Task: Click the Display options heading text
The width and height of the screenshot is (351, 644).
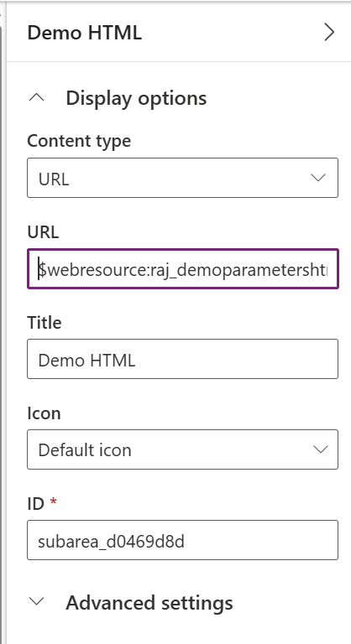Action: (136, 98)
